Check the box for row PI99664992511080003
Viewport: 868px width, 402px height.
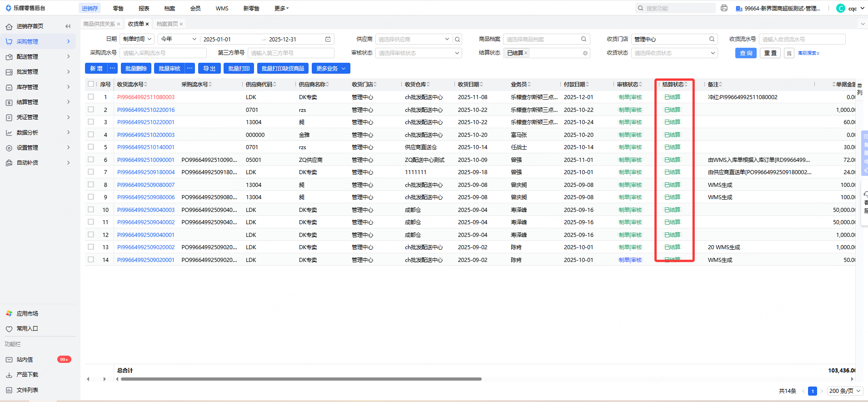pyautogui.click(x=91, y=97)
